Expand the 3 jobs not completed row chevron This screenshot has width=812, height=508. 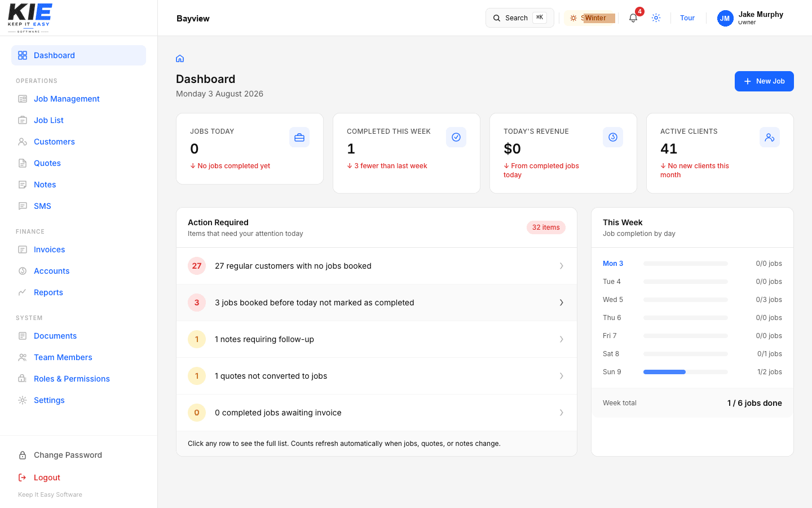(561, 303)
